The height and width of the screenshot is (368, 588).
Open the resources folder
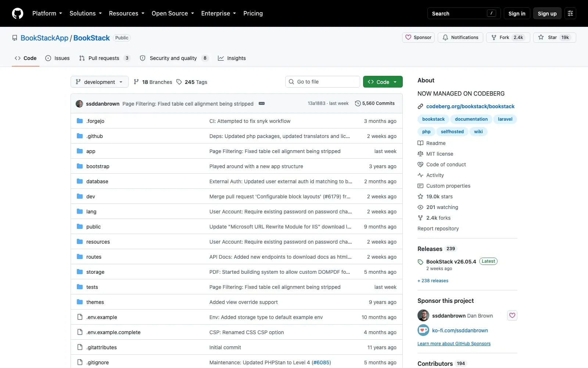coord(98,242)
